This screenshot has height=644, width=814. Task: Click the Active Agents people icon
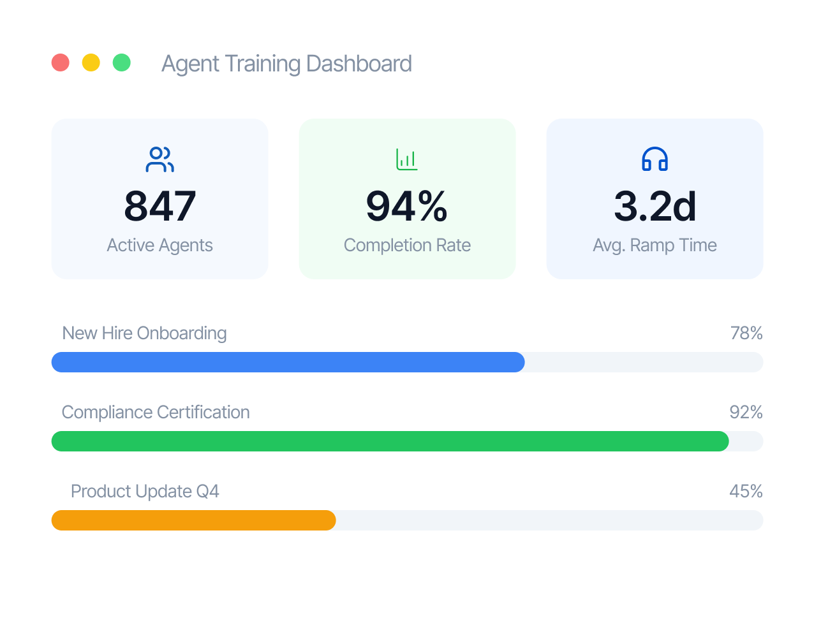click(x=160, y=159)
